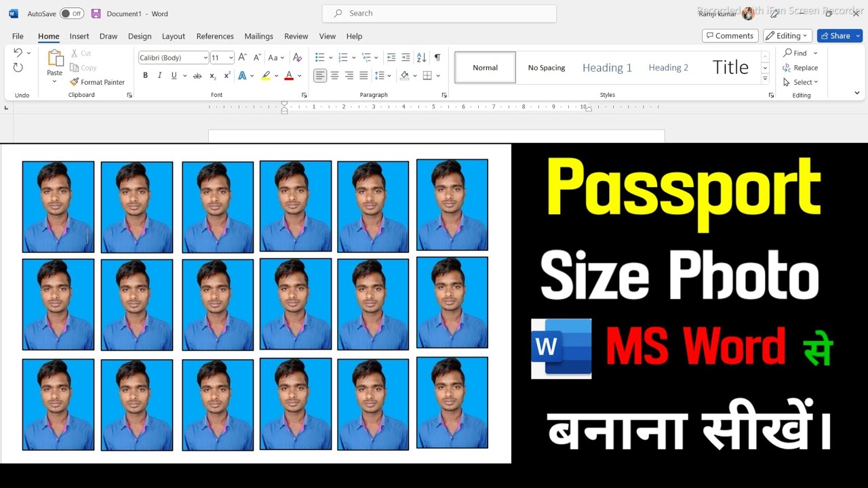868x488 pixels.
Task: Click the Paste clipboard icon
Action: (x=55, y=59)
